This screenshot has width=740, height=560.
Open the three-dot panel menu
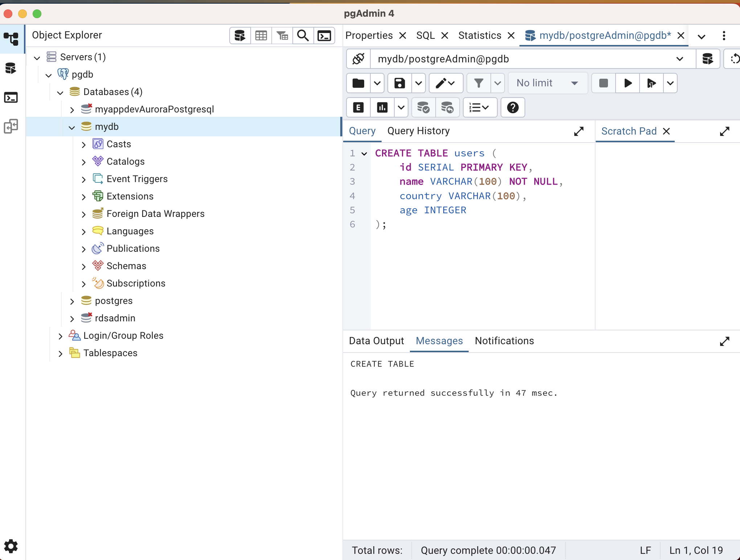[724, 36]
